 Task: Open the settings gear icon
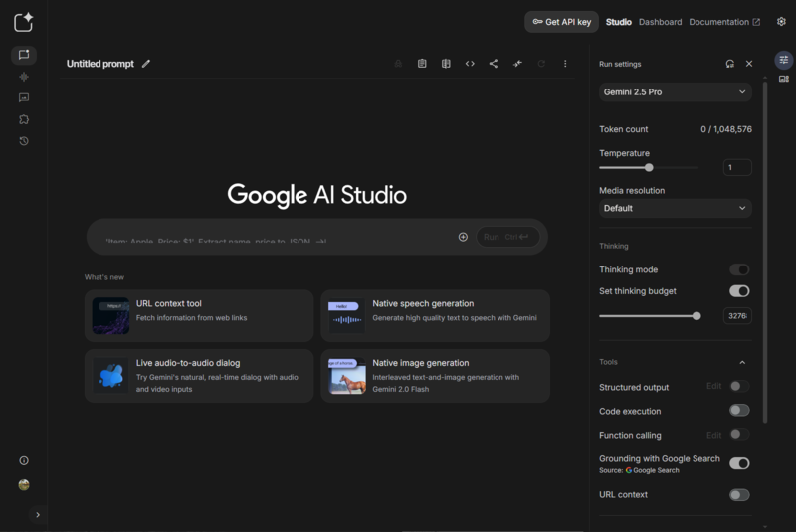pyautogui.click(x=781, y=21)
